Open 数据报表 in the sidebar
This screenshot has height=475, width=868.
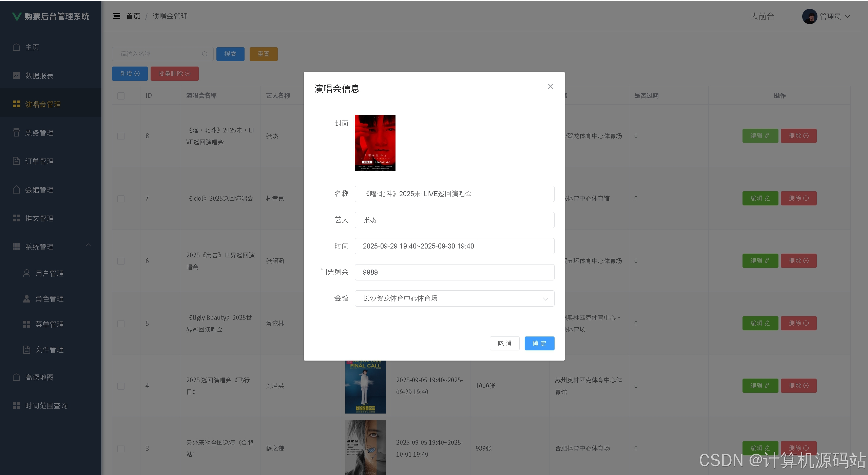click(51, 76)
